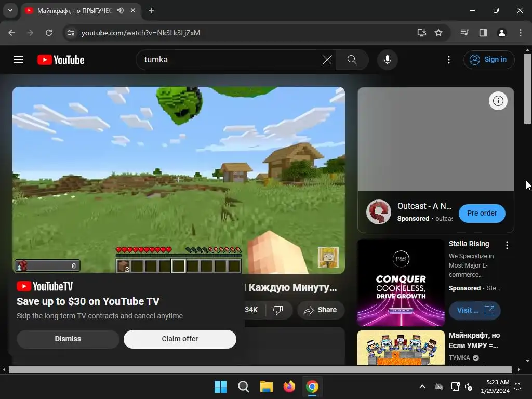Click the Visit advertiser button
This screenshot has height=399, width=532.
[x=474, y=311]
